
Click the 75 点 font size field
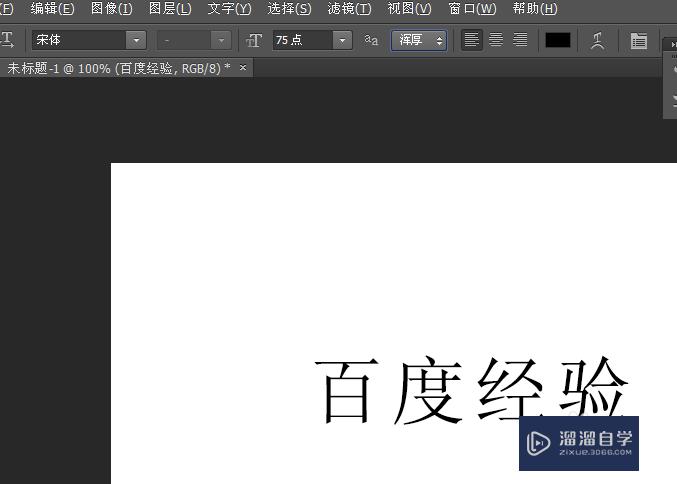[303, 40]
